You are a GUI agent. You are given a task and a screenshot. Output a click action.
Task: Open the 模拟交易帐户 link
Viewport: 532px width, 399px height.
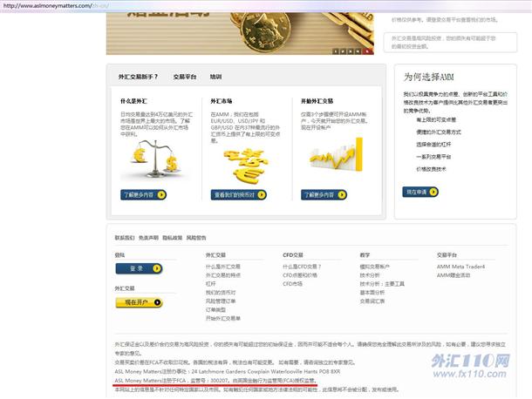pos(374,267)
